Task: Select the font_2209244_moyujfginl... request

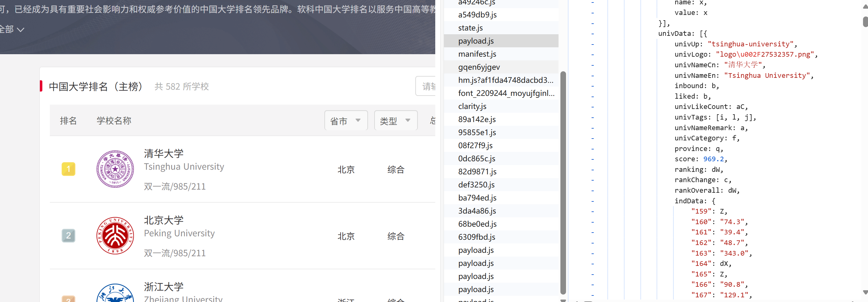Action: point(501,93)
